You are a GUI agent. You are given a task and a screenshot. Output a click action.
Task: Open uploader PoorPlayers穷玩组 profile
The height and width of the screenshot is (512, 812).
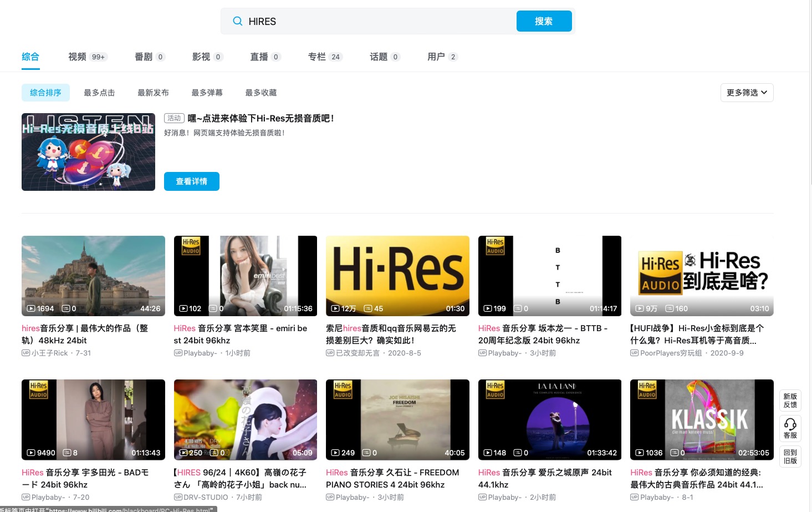pyautogui.click(x=671, y=353)
